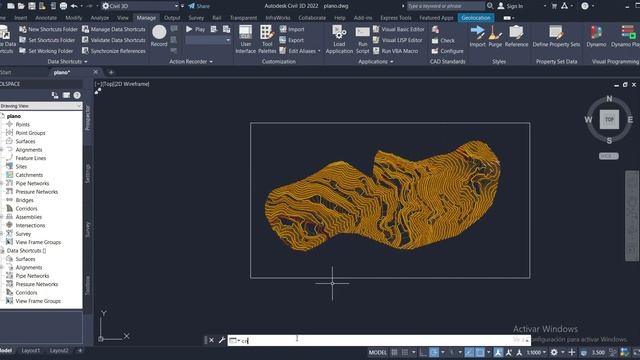Click the Save icon in quick access toolbar
The image size is (640, 360).
31,6
